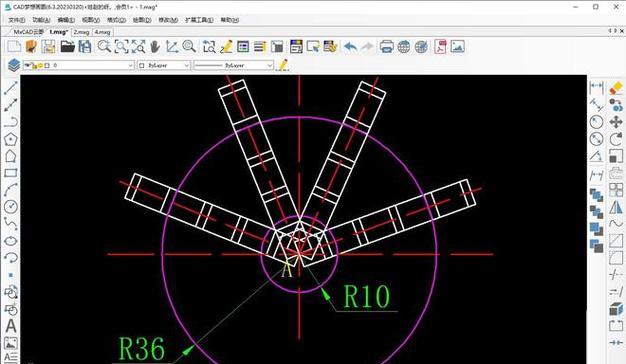Viewport: 626px width, 364px height.
Task: Click the Undo arrow in toolbar
Action: pyautogui.click(x=350, y=47)
